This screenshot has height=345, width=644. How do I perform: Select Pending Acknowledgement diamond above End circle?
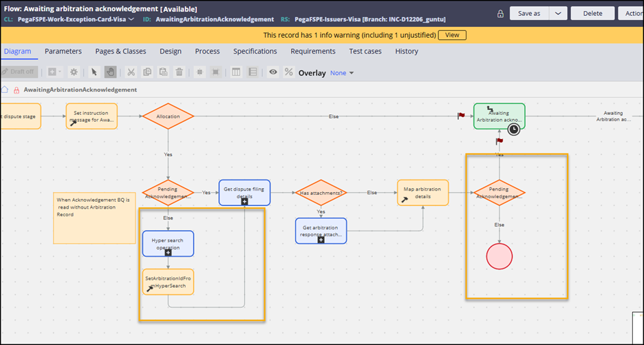[500, 192]
